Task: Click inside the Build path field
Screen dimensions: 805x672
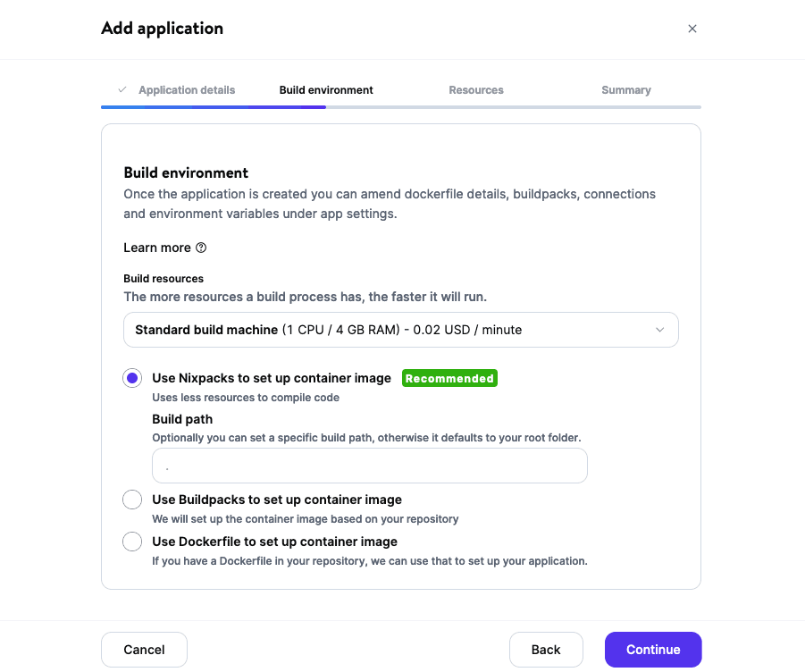Action: [369, 466]
